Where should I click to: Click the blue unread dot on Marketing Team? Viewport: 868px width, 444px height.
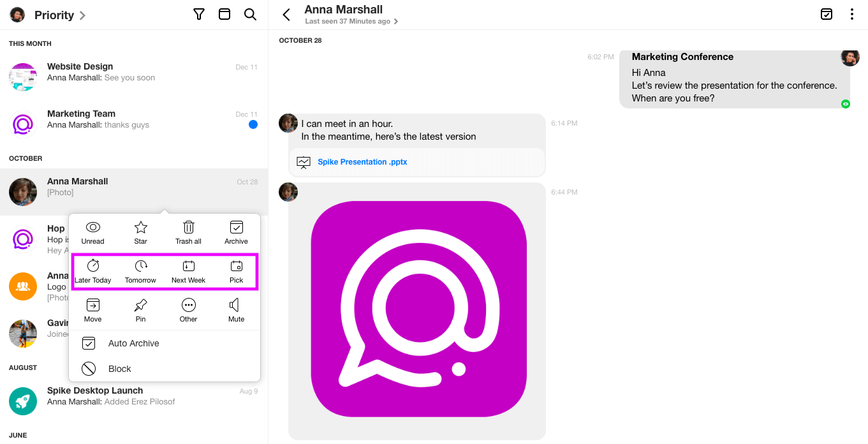(x=253, y=124)
